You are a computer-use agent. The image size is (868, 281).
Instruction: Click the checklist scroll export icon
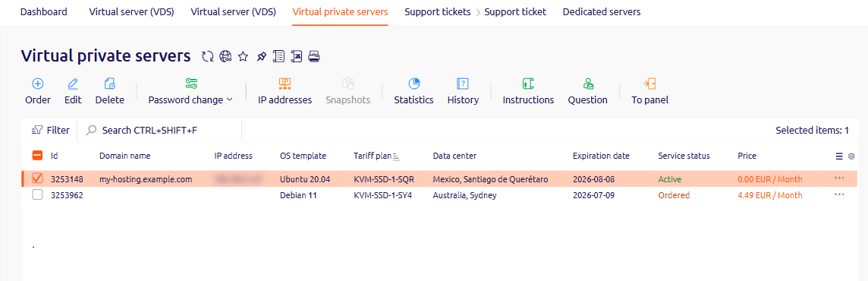pyautogui.click(x=279, y=56)
